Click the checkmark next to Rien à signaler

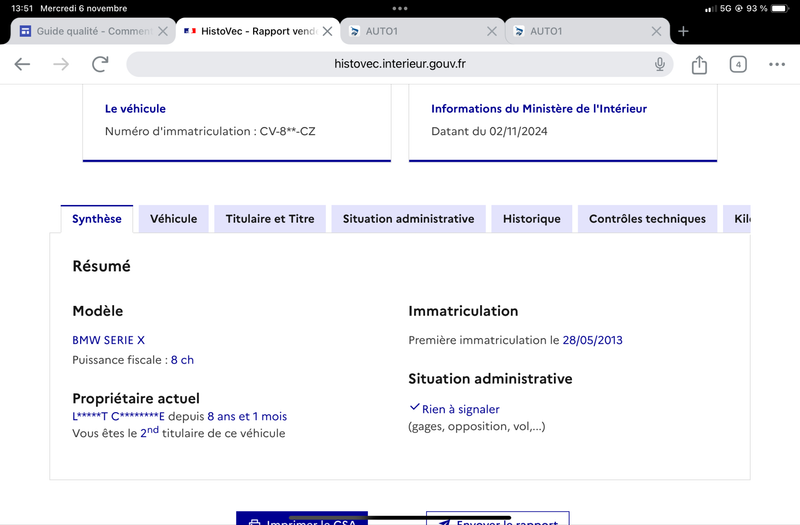414,407
